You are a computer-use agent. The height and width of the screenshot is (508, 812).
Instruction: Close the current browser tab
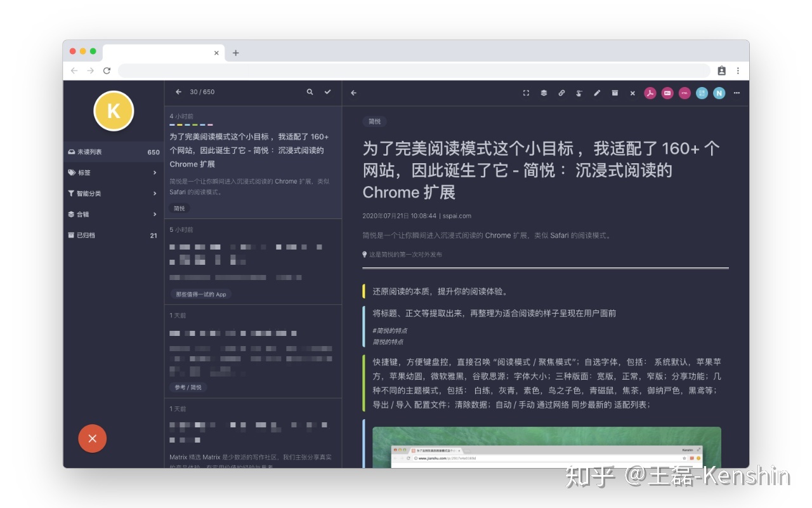click(216, 53)
